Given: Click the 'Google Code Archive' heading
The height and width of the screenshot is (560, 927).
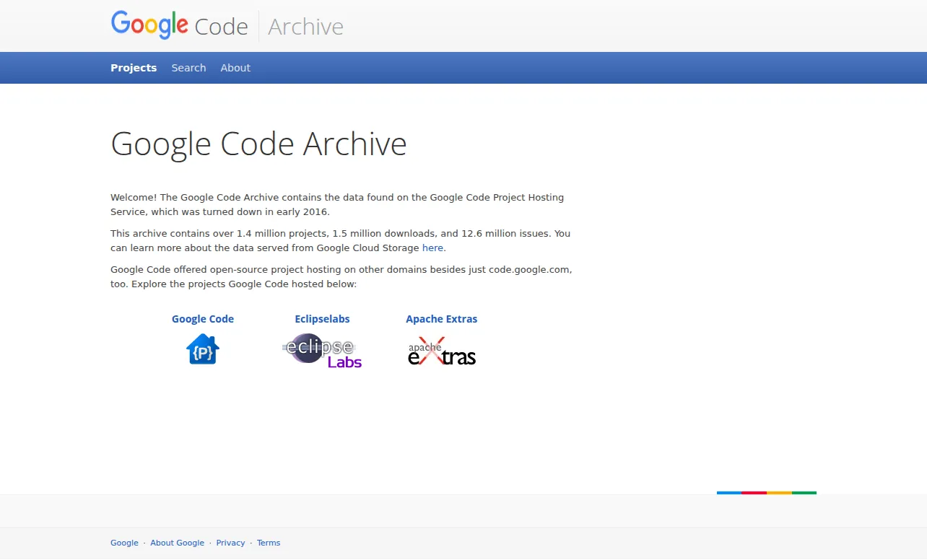Looking at the screenshot, I should [258, 144].
